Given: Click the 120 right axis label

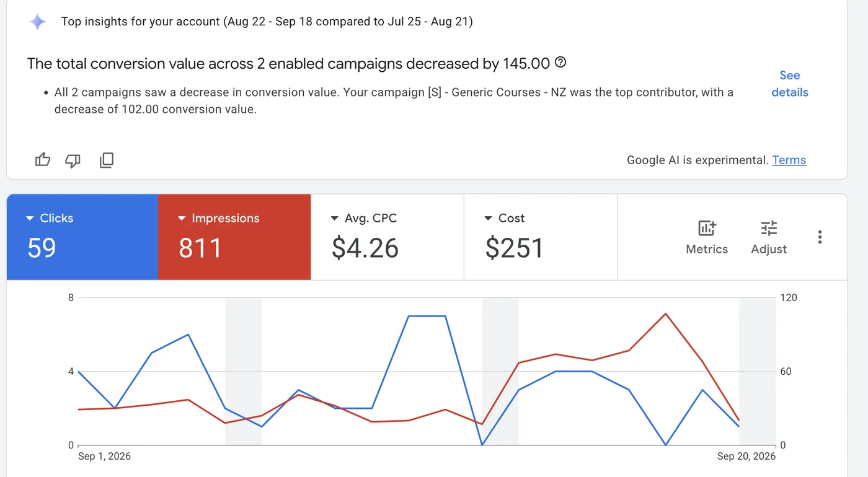Looking at the screenshot, I should (789, 298).
